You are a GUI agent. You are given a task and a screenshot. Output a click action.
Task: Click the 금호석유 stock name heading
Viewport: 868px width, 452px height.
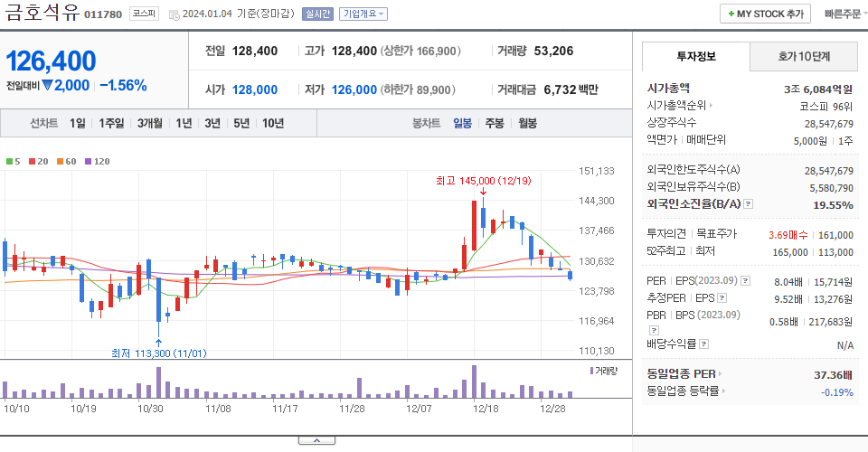pos(42,12)
